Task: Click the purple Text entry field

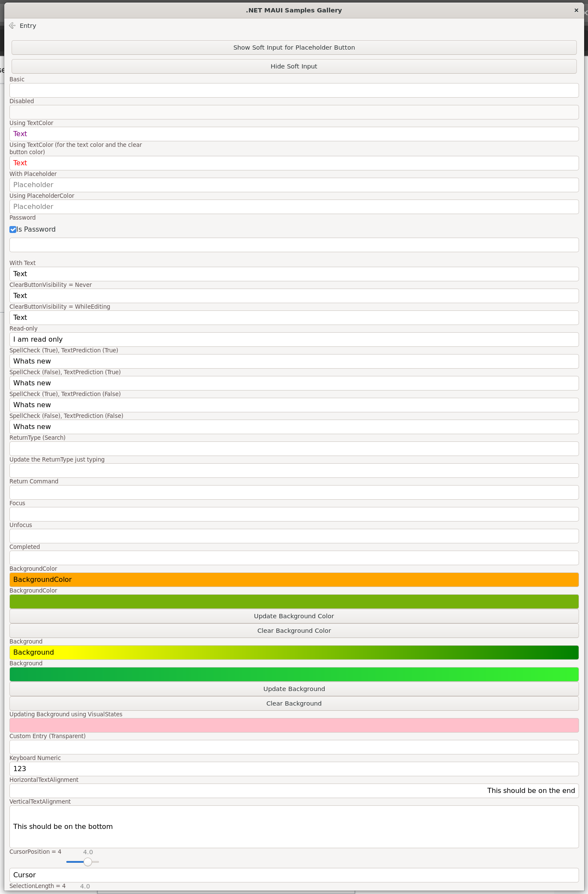Action: tap(294, 134)
